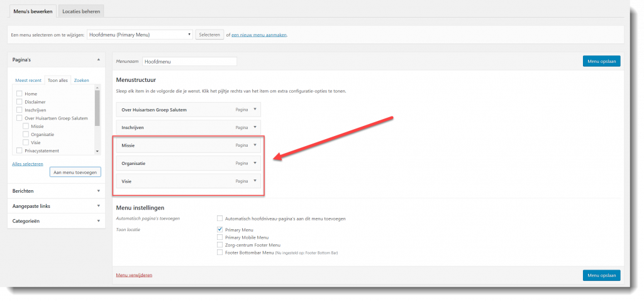Click the page list scroll-down arrow

pos(97,151)
